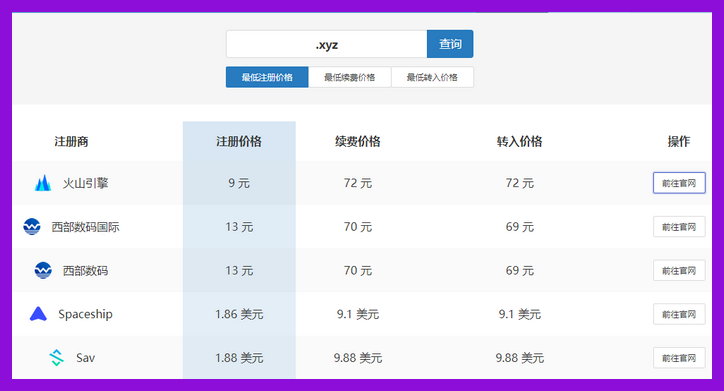Click the 转入价格 column header
Image resolution: width=724 pixels, height=391 pixels.
click(519, 141)
